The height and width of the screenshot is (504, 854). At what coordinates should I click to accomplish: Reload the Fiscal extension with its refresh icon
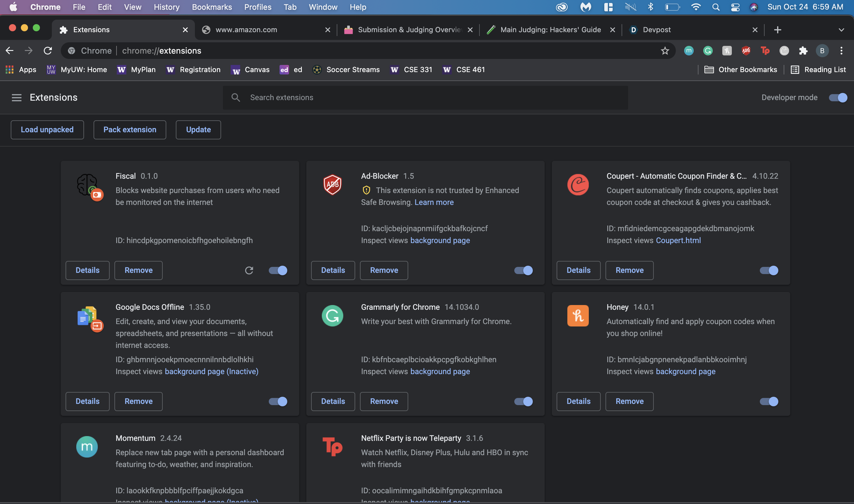(249, 270)
